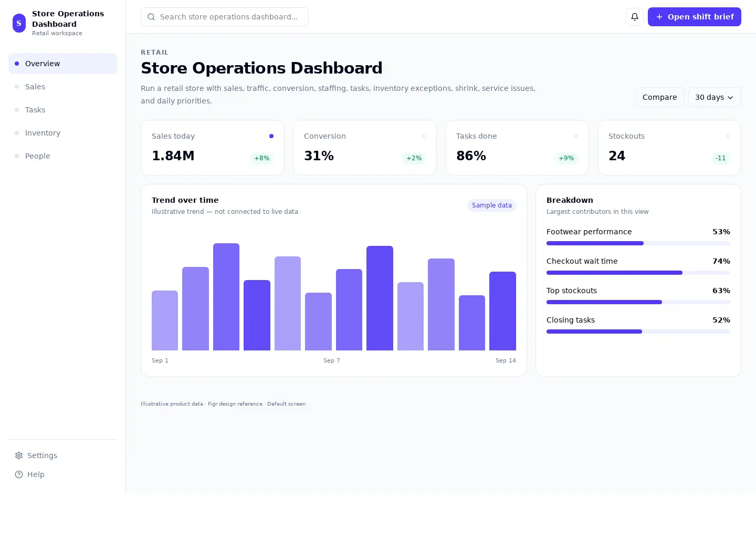The height and width of the screenshot is (538, 756).
Task: Click the Trend over time heading
Action: (x=185, y=200)
